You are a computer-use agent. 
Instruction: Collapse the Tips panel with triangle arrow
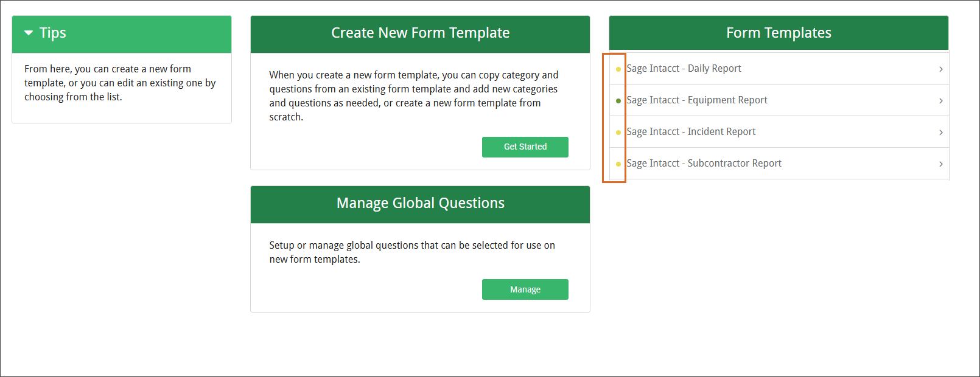pos(29,33)
